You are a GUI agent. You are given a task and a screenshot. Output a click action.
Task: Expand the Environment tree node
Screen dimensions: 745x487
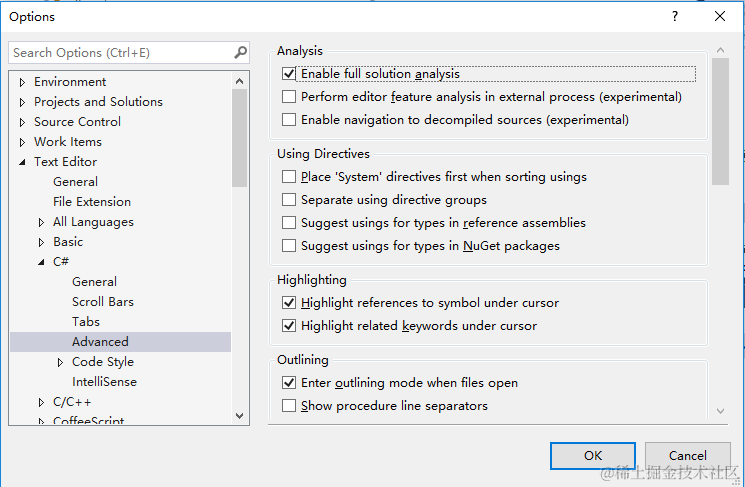(22, 82)
